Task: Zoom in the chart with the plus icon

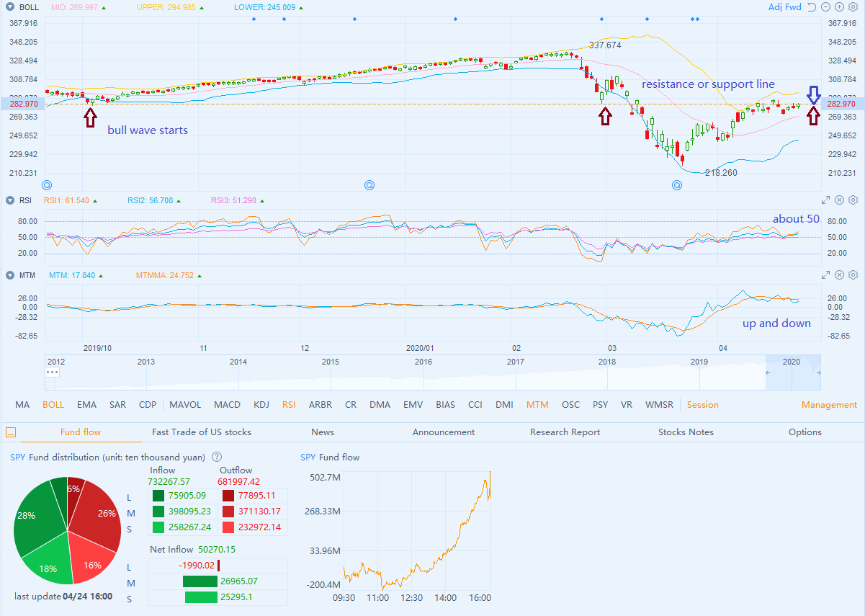Action: click(x=839, y=7)
